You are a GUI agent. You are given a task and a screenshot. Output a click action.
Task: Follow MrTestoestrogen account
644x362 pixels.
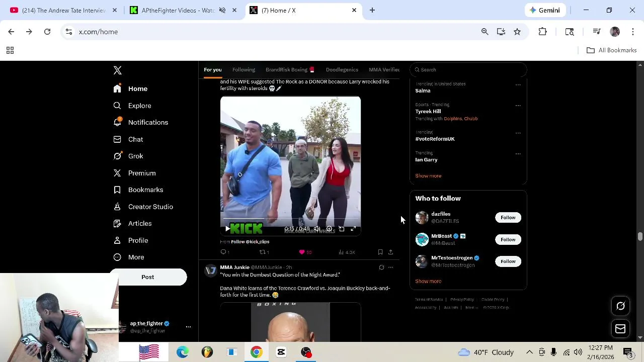(508, 261)
